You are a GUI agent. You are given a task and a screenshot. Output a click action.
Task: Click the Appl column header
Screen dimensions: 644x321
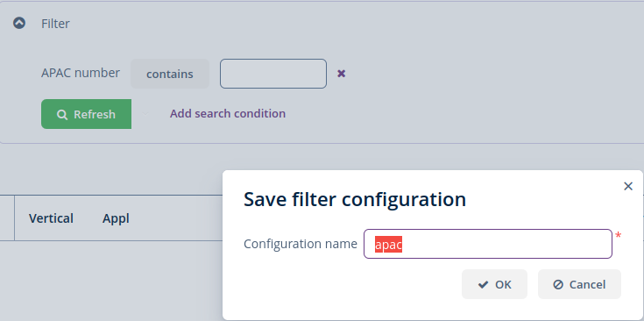point(116,218)
